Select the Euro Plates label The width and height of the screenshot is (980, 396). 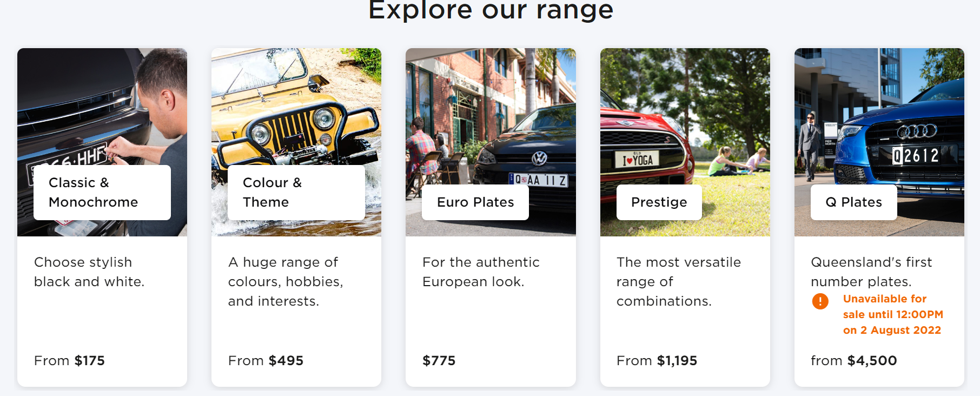pyautogui.click(x=475, y=202)
